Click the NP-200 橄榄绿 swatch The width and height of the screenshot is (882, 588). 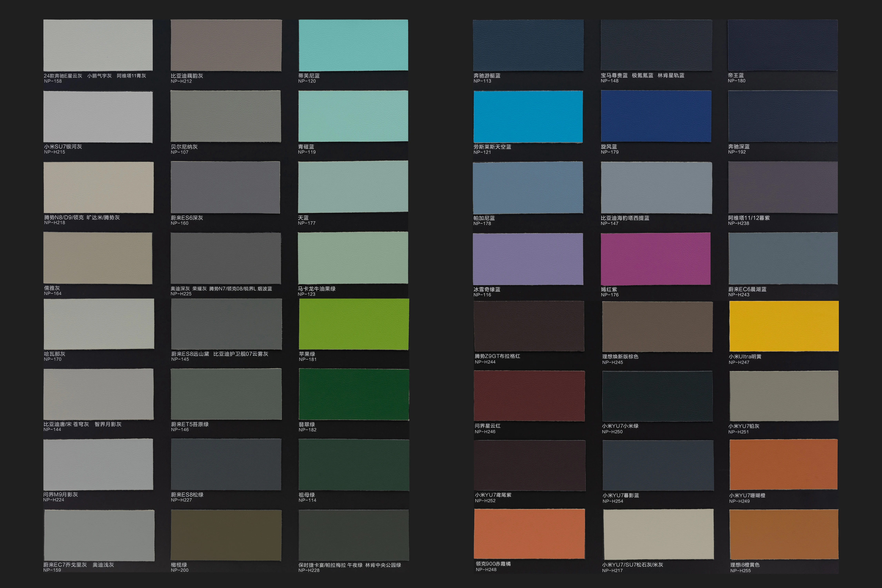point(226,535)
